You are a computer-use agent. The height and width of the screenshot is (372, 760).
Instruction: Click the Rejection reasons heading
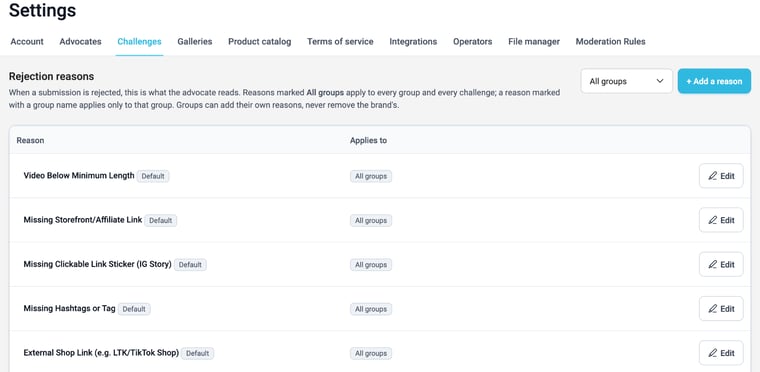pyautogui.click(x=51, y=77)
